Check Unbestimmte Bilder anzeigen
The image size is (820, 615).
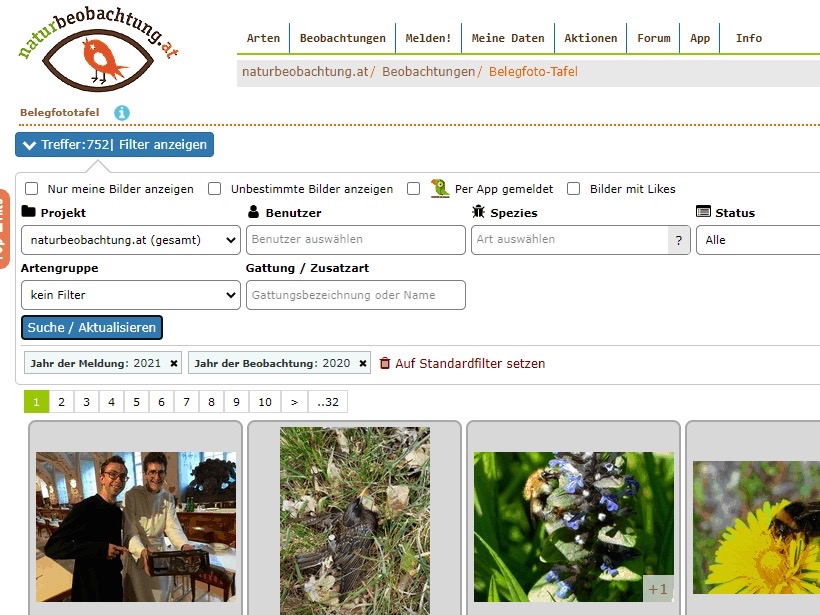pos(214,188)
